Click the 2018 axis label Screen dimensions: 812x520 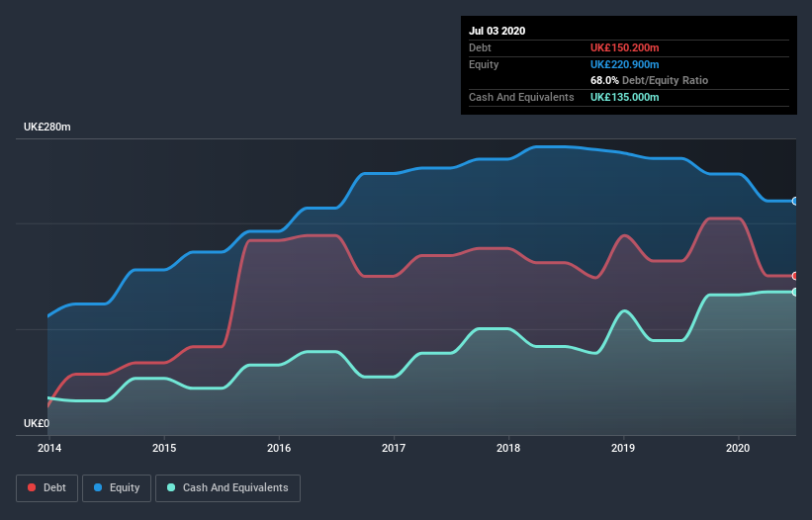pyautogui.click(x=508, y=448)
